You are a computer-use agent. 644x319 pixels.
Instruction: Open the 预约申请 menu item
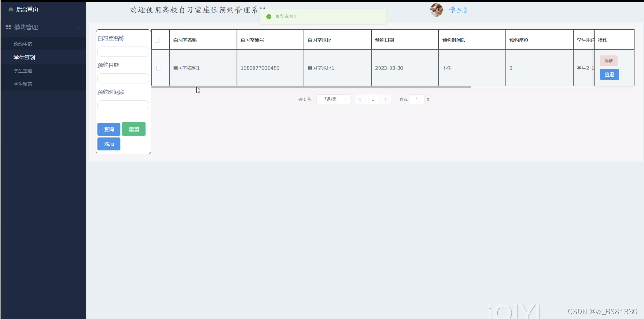click(x=23, y=44)
